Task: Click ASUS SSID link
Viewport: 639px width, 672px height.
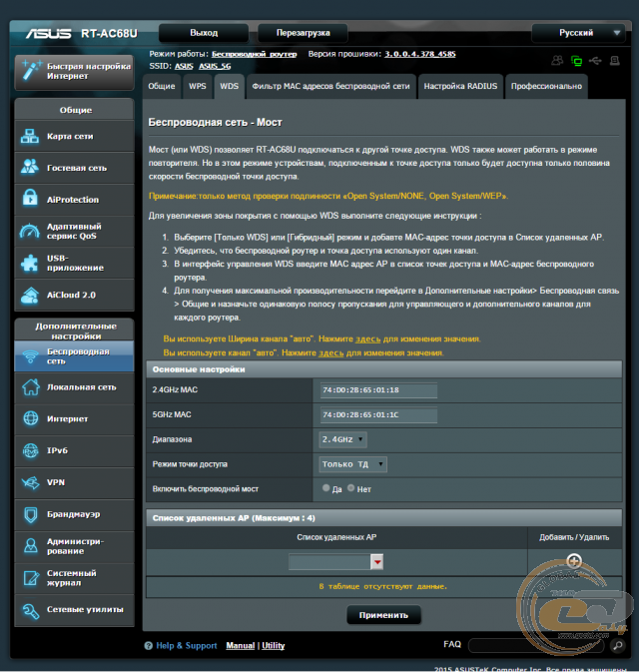Action: tap(184, 66)
